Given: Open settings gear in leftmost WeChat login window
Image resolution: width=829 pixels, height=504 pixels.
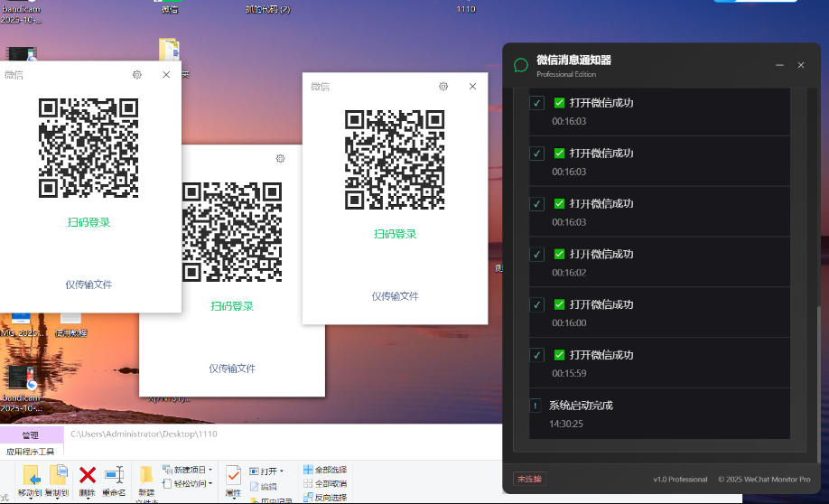Looking at the screenshot, I should [137, 75].
